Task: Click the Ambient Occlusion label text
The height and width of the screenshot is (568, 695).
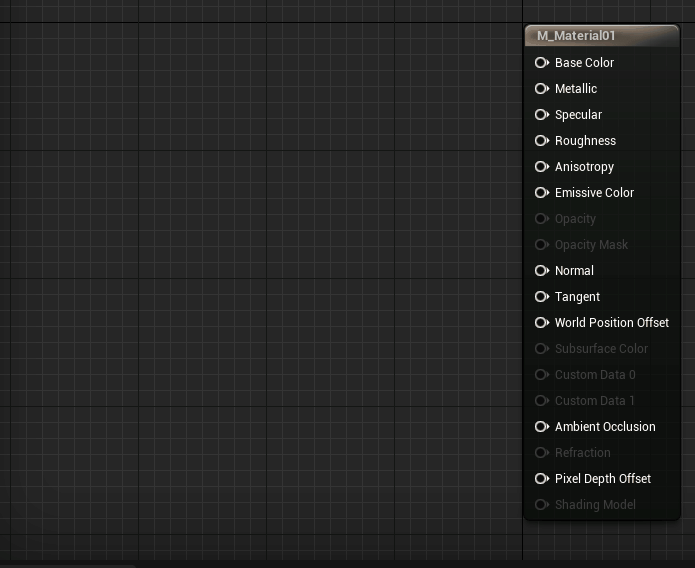Action: tap(605, 427)
